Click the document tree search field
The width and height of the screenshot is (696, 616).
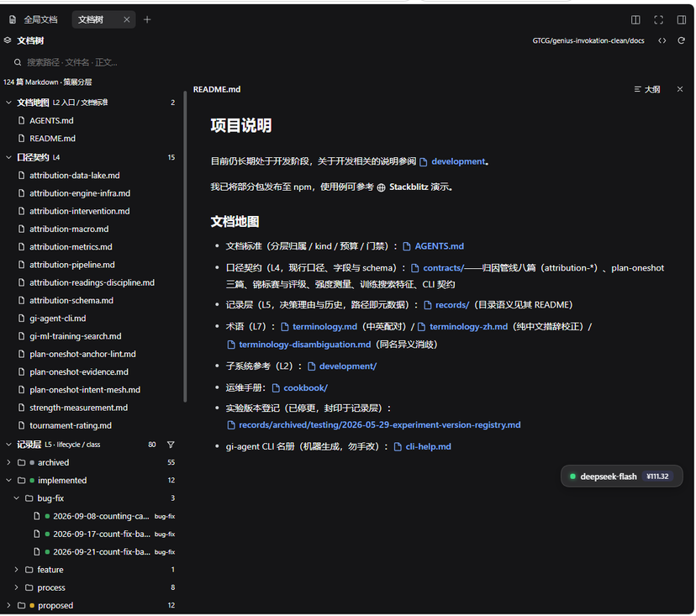[93, 62]
